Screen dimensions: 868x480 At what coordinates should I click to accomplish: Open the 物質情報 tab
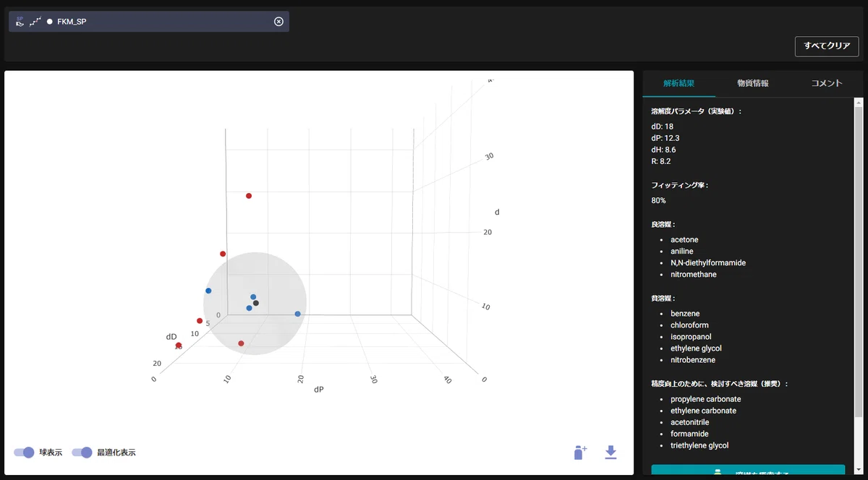(752, 83)
